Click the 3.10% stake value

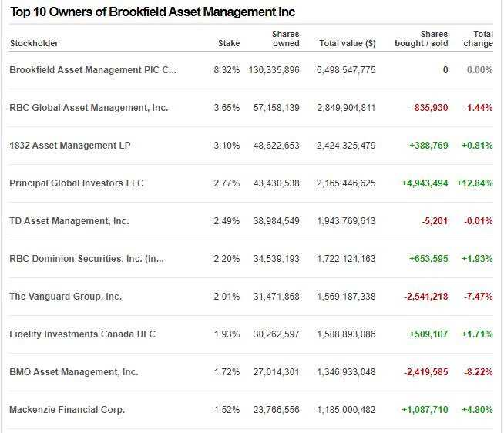227,146
